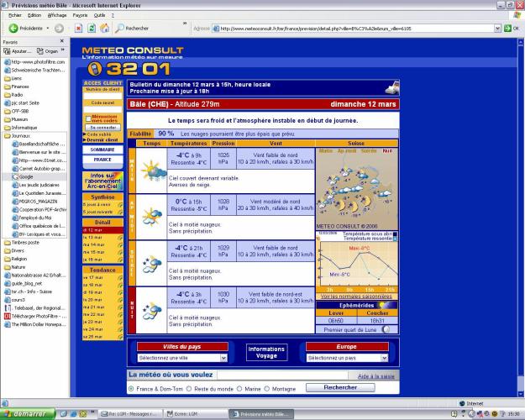The width and height of the screenshot is (525, 420).
Task: Click the Devenir client link
Action: click(x=102, y=140)
